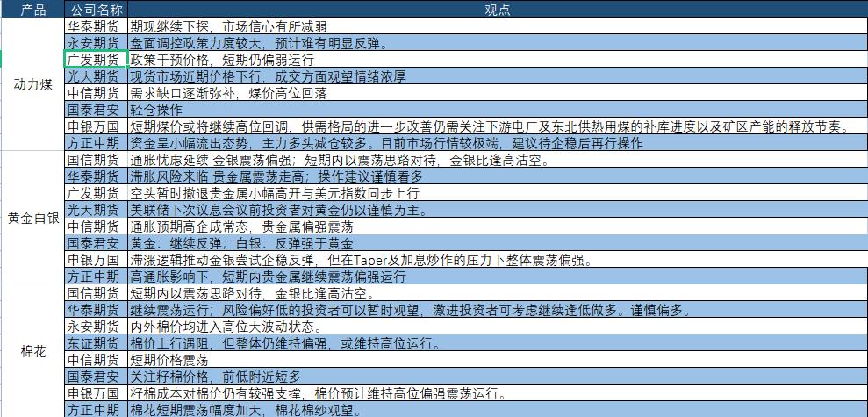Screen dimensions: 868x417
Task: Click the cell 通胀预期高企成常态，贵金属偏强震荡
Action: 498,226
